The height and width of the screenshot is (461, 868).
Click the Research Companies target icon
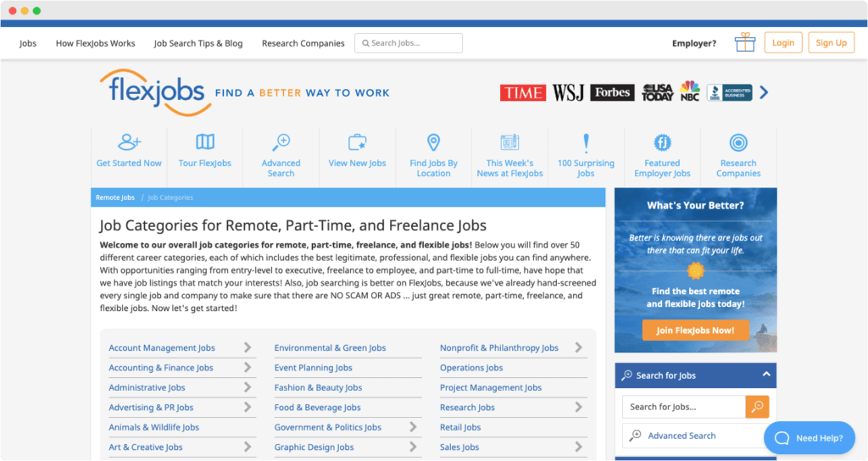click(x=738, y=142)
